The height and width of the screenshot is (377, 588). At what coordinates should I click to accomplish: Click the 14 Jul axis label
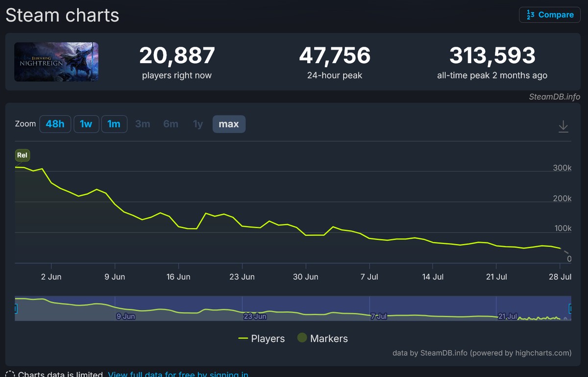pyautogui.click(x=433, y=276)
